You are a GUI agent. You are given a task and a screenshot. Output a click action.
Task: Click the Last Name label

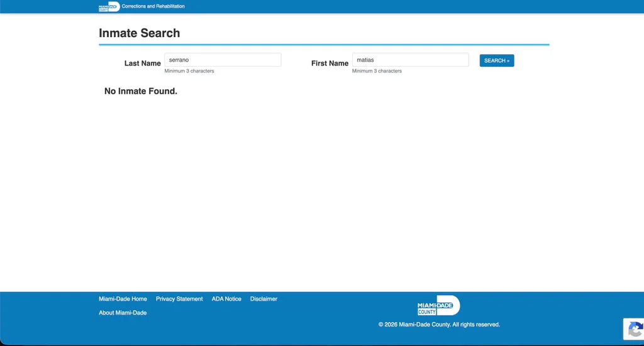[143, 64]
